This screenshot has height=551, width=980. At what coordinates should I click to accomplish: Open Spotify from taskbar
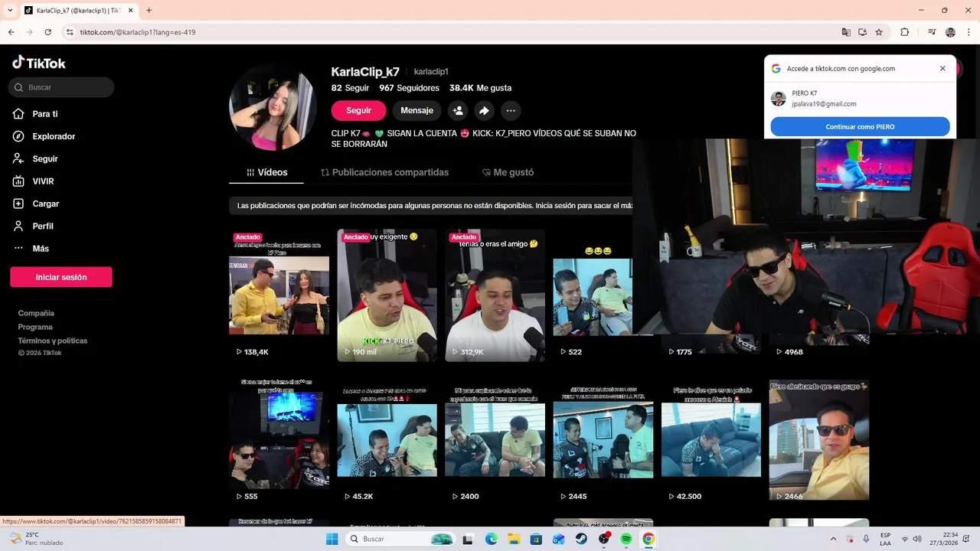point(626,539)
